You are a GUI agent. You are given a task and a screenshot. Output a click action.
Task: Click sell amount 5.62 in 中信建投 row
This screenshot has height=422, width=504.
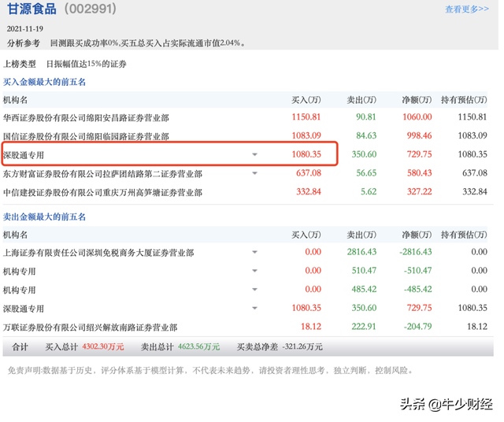(369, 191)
